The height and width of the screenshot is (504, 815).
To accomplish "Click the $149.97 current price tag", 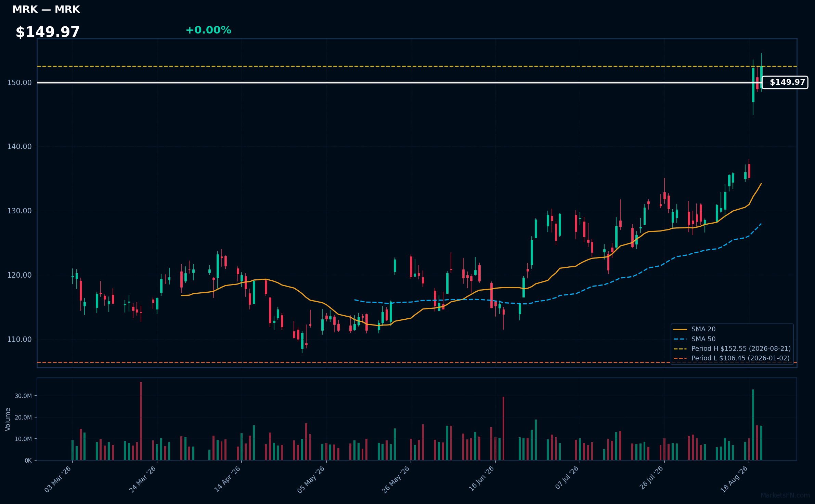I will point(785,82).
